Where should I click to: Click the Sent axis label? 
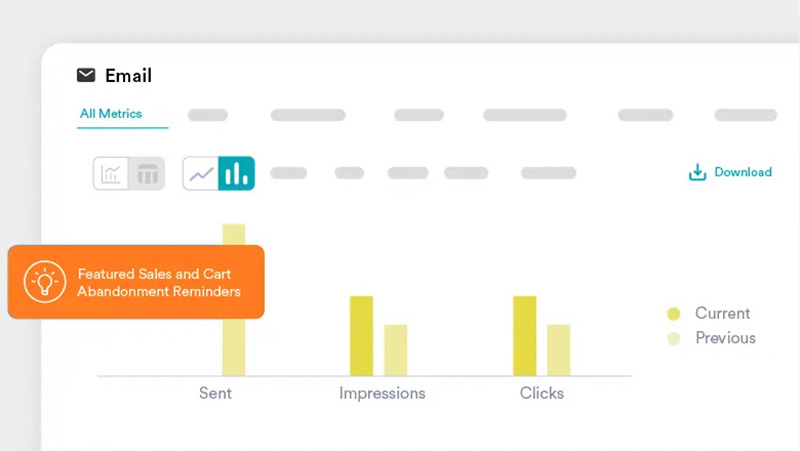point(215,393)
